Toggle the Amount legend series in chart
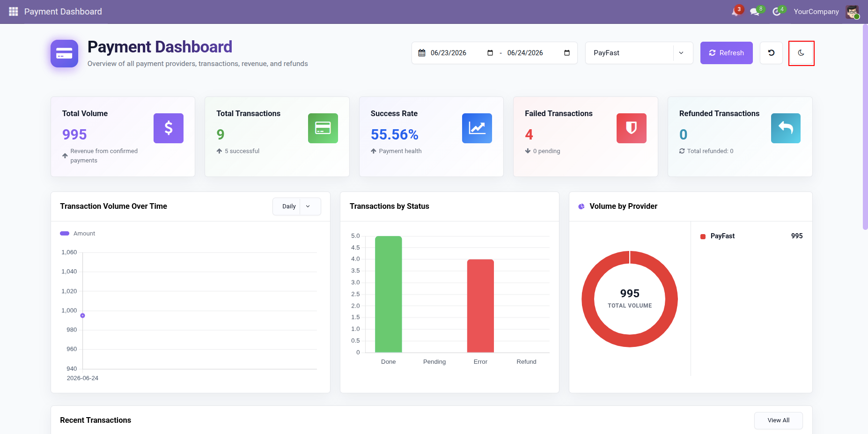 (78, 233)
